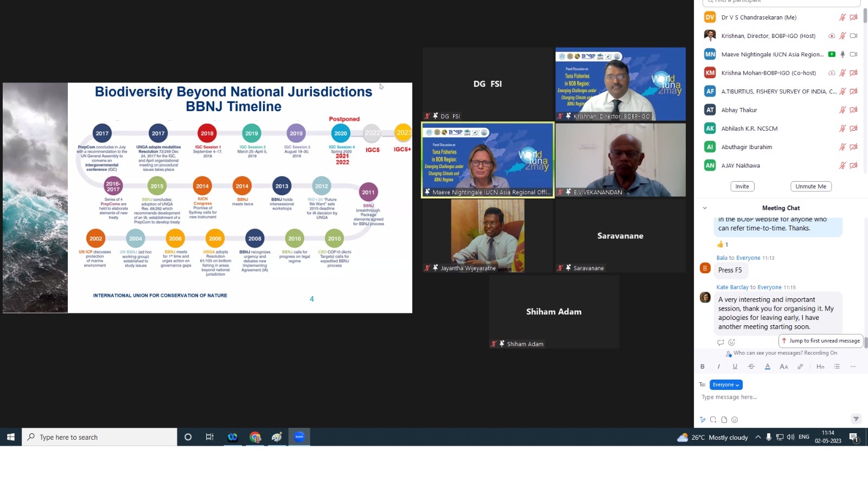Take a screenshot for chat

pos(713,420)
